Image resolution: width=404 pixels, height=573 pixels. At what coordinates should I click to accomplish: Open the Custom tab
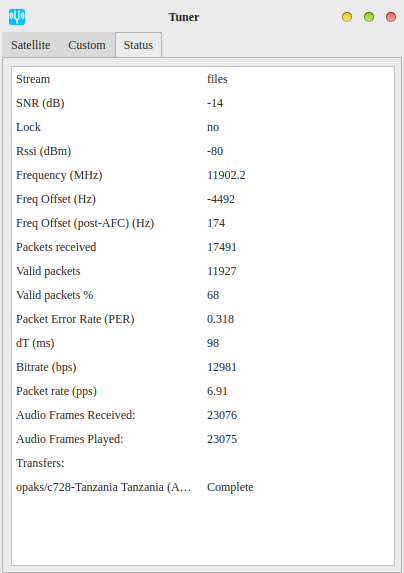(87, 45)
